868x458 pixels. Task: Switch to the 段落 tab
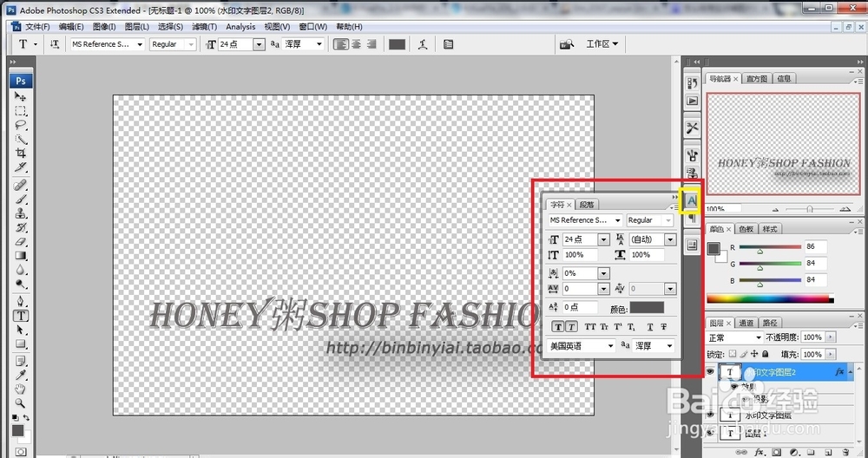(587, 205)
